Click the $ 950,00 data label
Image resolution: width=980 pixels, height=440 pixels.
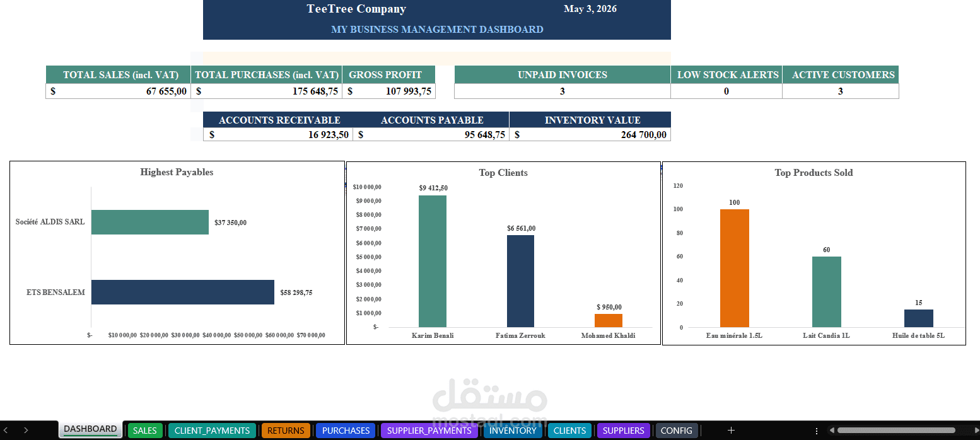coord(609,307)
